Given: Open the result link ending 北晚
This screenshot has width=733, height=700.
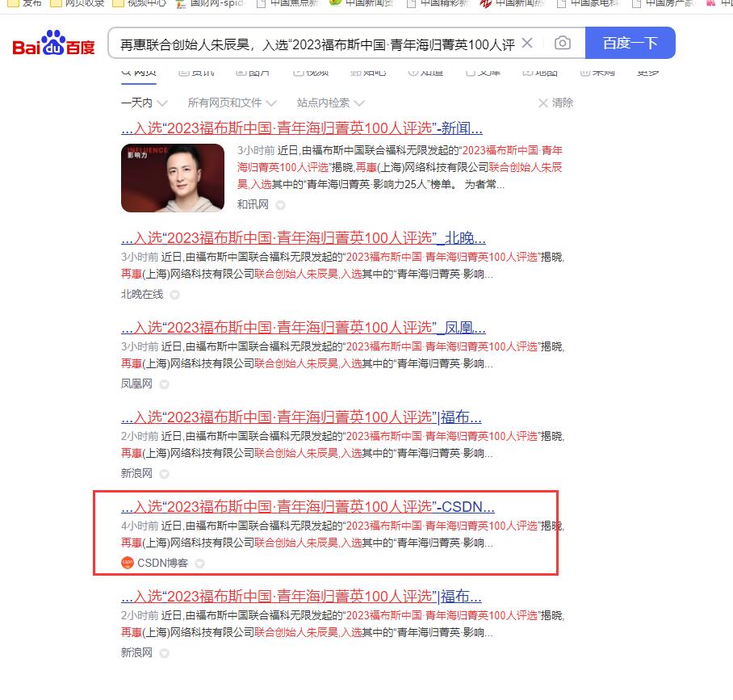Looking at the screenshot, I should click(x=303, y=238).
